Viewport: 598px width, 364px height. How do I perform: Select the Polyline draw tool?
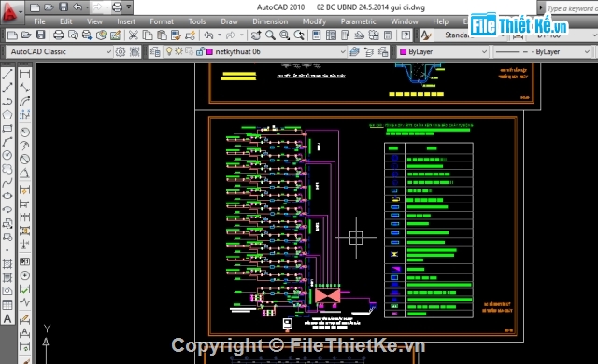pos(7,102)
